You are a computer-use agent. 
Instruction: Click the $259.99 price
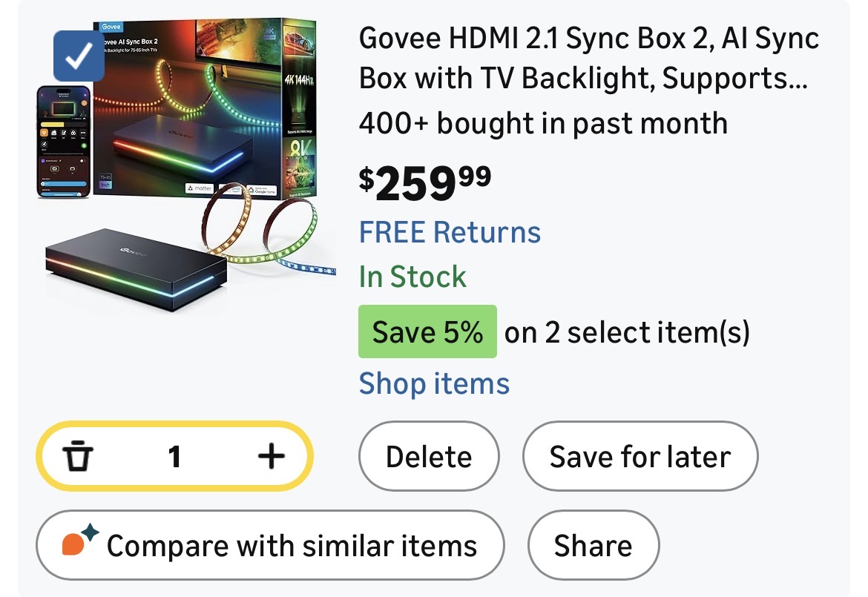424,182
